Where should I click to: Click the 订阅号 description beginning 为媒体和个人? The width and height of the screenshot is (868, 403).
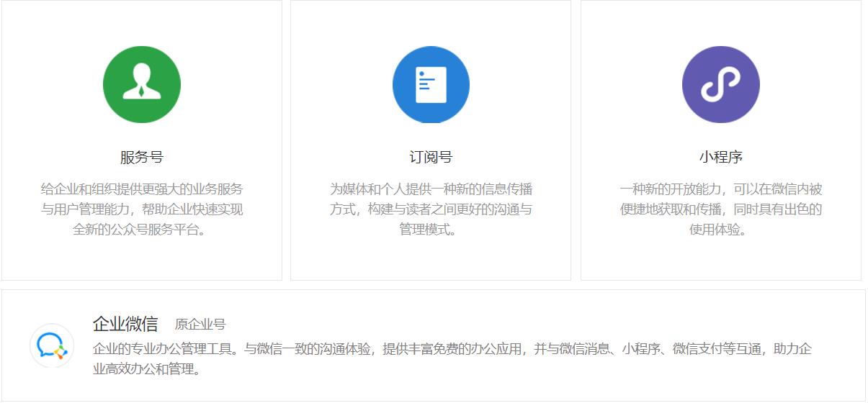coord(431,209)
